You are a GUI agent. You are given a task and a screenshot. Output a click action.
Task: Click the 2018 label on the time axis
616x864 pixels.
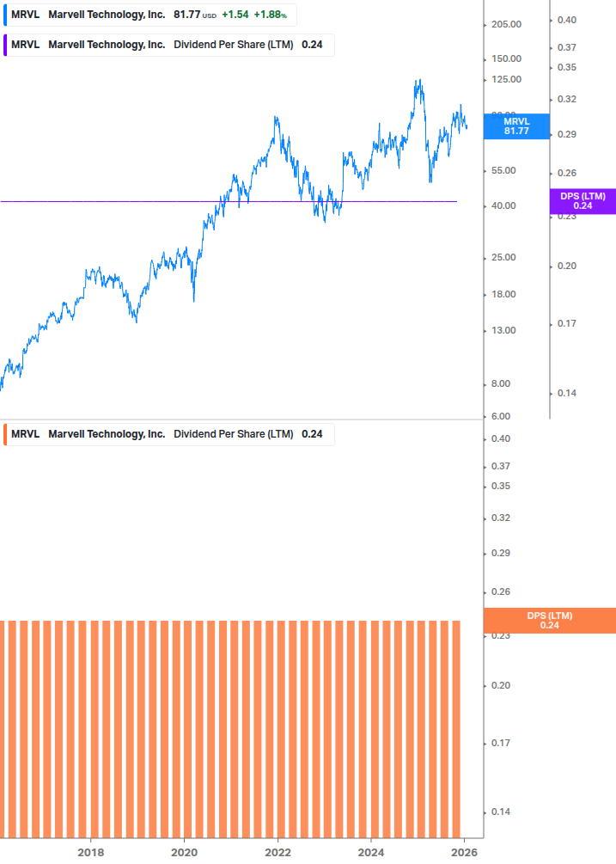91,853
